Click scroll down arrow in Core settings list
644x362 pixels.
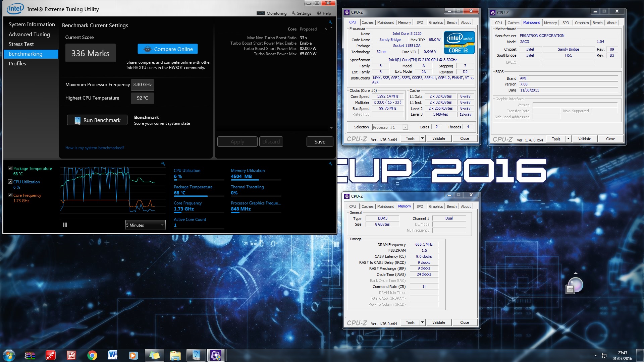(331, 128)
